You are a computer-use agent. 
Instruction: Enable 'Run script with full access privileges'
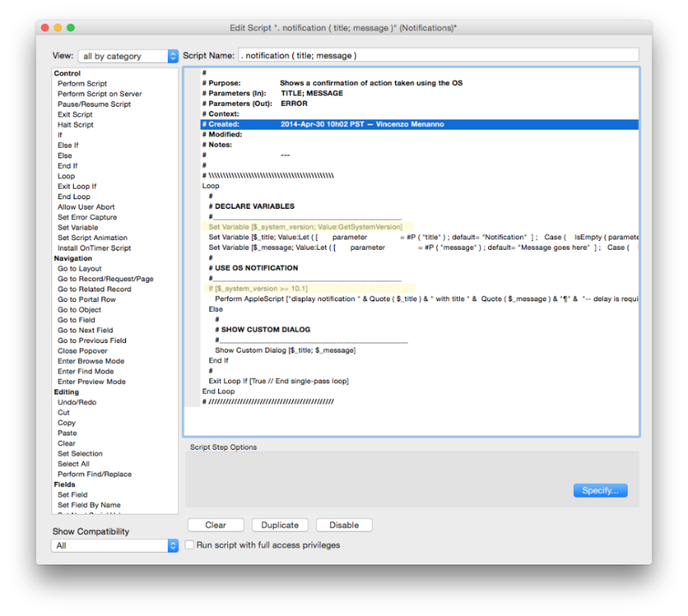click(x=189, y=545)
